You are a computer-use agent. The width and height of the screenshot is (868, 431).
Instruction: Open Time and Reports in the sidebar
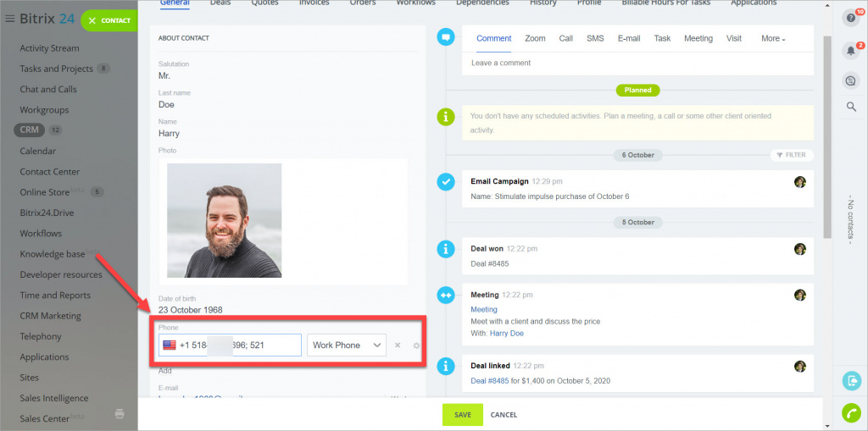tap(55, 295)
